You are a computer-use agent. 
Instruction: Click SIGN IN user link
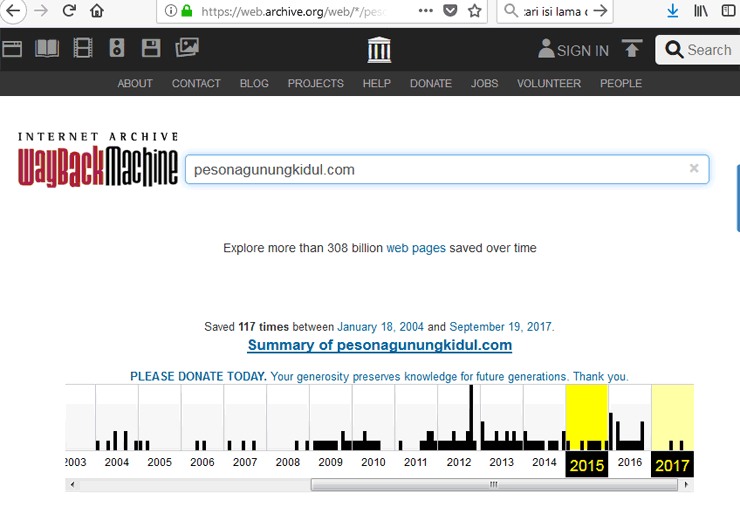(573, 50)
